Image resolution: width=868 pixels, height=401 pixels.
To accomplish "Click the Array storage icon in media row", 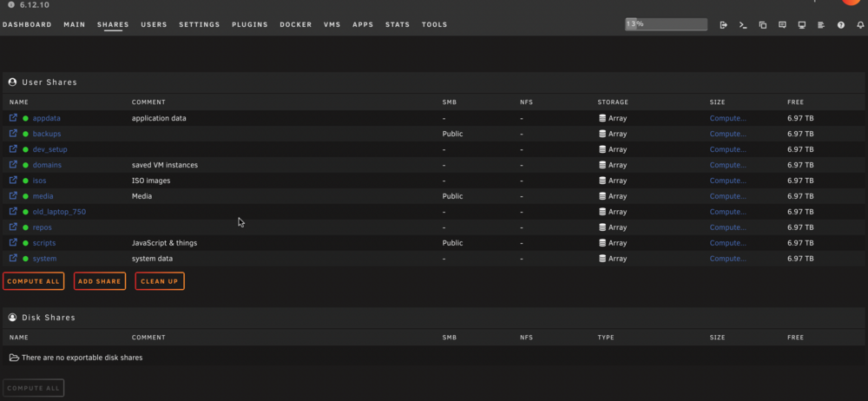I will pyautogui.click(x=602, y=196).
